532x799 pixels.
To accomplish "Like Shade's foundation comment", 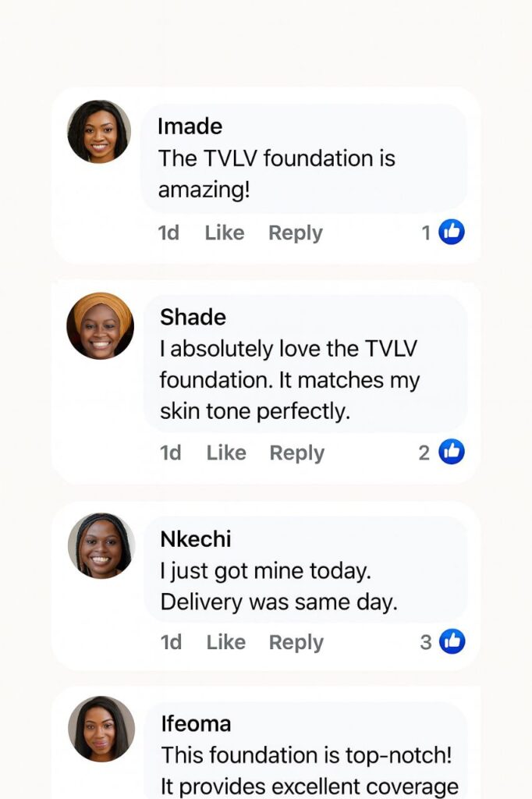I will 226,453.
